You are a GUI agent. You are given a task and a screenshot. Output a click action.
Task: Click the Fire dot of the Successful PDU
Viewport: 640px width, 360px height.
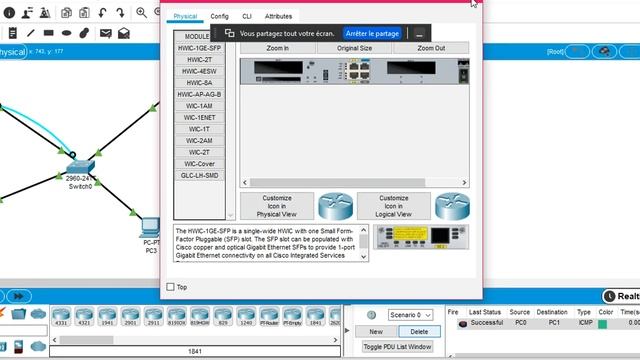pos(462,324)
